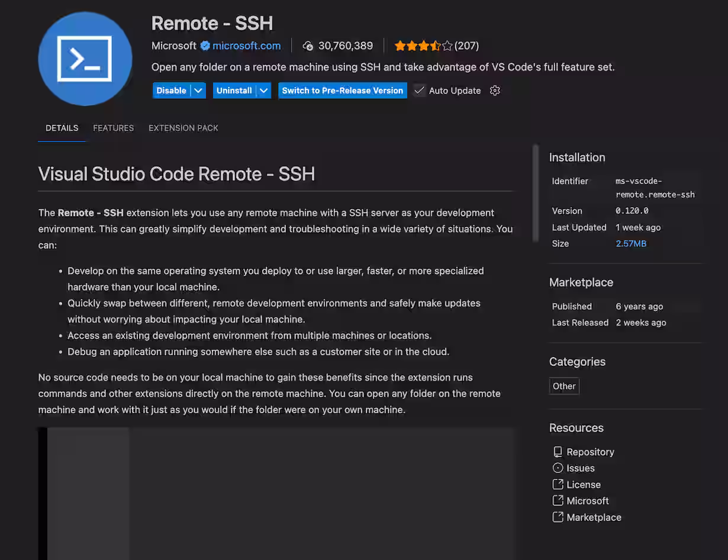Click the License icon under Resources
The image size is (728, 560).
point(557,484)
